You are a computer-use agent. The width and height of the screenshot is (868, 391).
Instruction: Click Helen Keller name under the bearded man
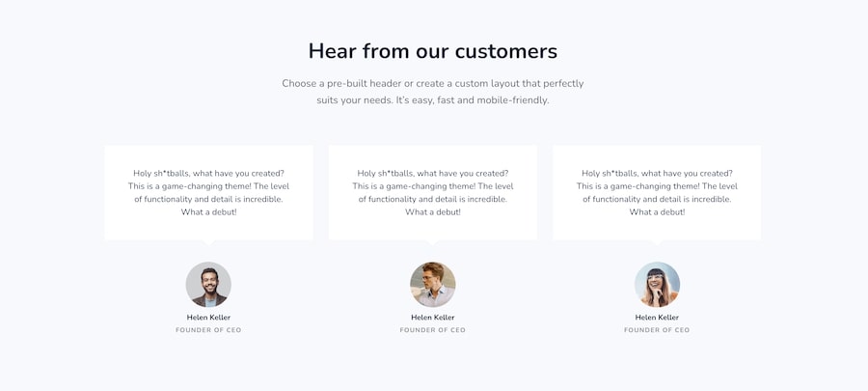(208, 318)
